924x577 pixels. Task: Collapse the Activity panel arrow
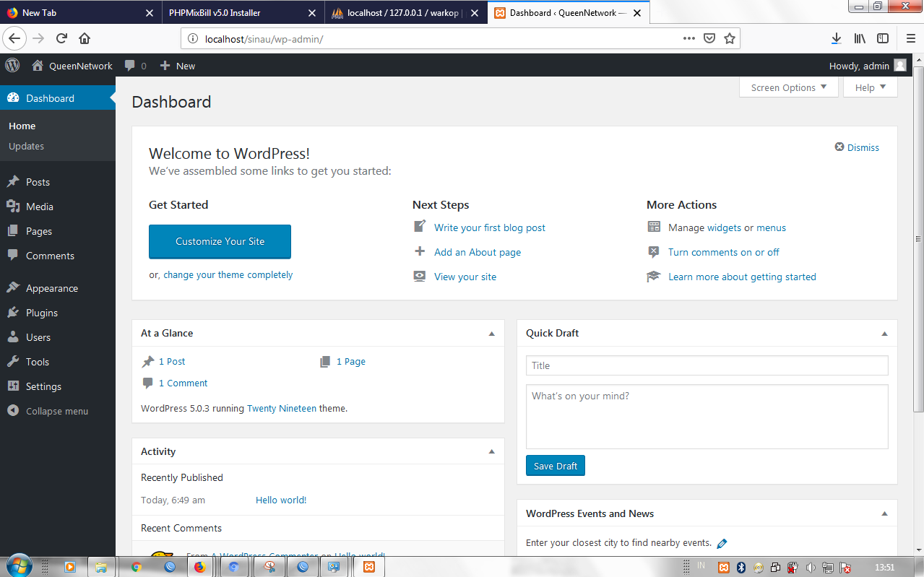coord(492,451)
